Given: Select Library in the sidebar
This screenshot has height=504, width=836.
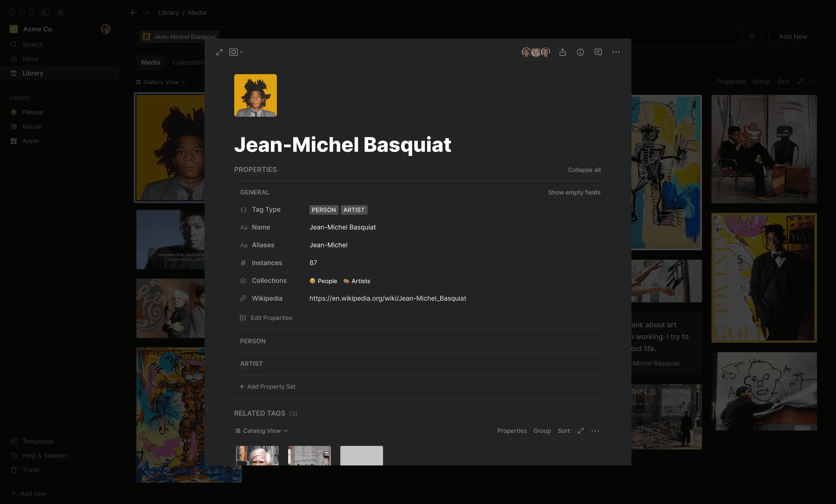Looking at the screenshot, I should tap(59, 73).
